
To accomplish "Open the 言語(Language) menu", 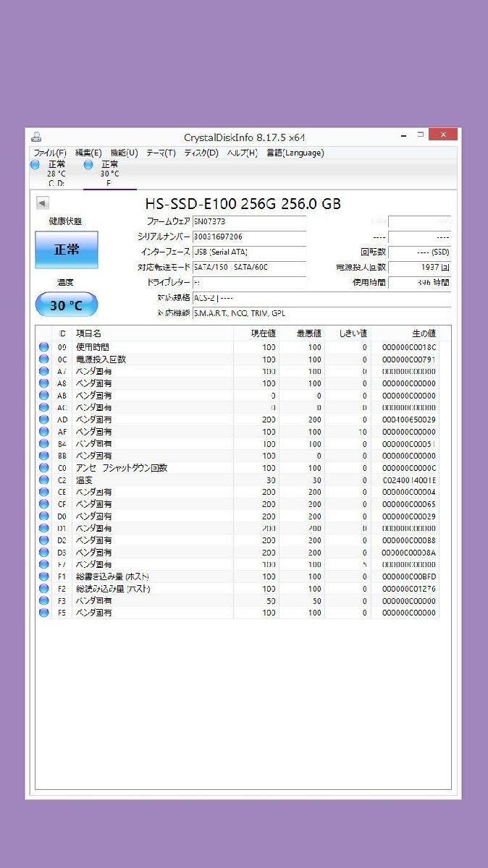I will pyautogui.click(x=295, y=153).
